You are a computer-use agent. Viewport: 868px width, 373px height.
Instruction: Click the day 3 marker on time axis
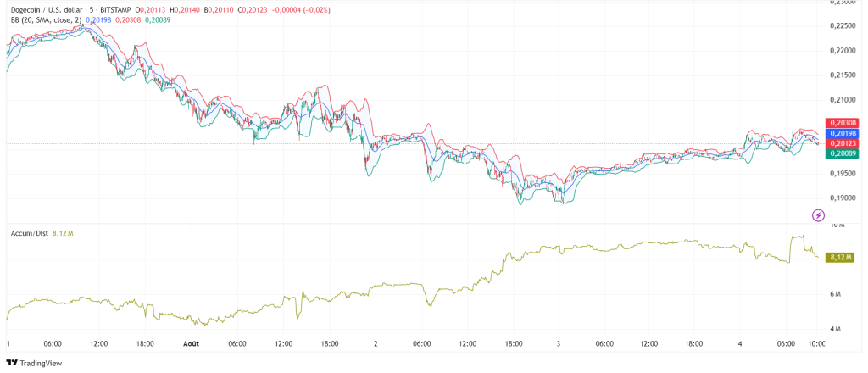(x=559, y=343)
